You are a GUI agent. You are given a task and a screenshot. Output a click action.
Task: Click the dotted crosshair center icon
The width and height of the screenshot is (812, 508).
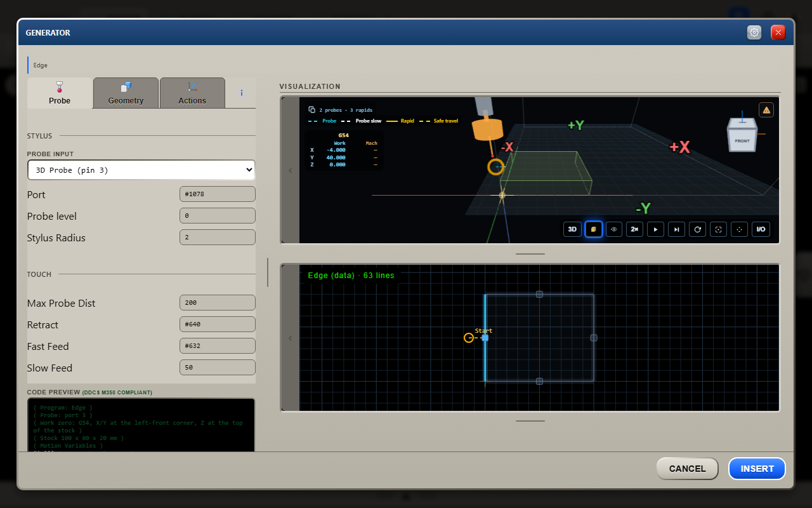(x=739, y=229)
